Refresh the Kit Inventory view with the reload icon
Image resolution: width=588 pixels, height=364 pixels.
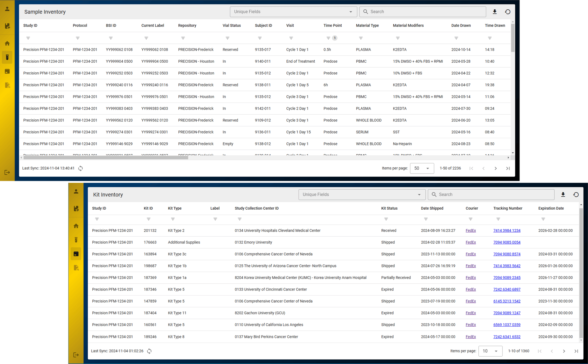(576, 194)
